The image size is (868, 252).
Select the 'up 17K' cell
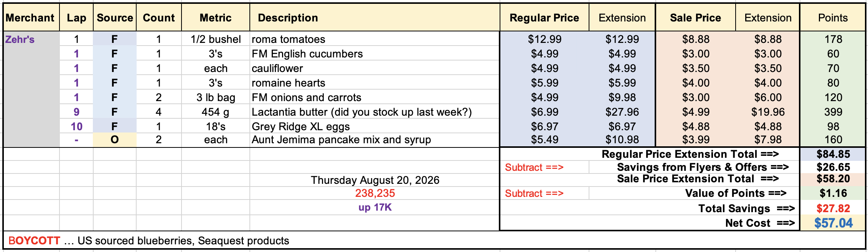(375, 207)
